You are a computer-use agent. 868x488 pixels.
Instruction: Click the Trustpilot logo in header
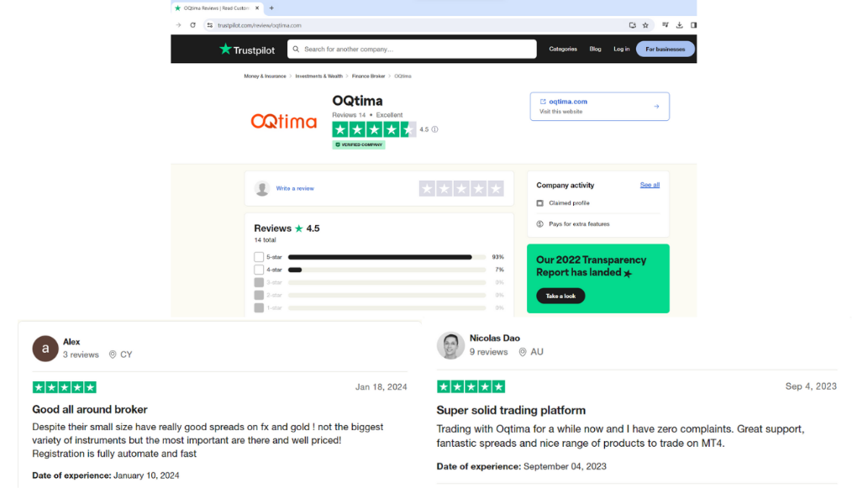247,50
